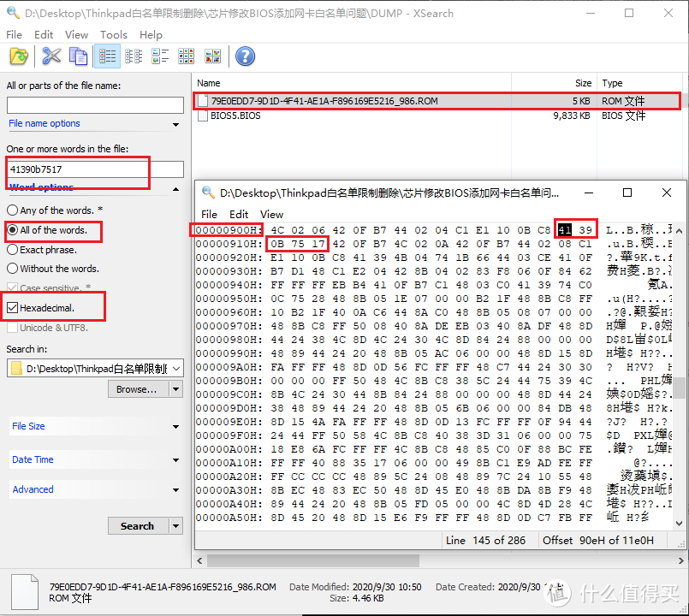Screen dimensions: 689x616
Task: Open the Search in folder dropdown
Action: (x=176, y=368)
